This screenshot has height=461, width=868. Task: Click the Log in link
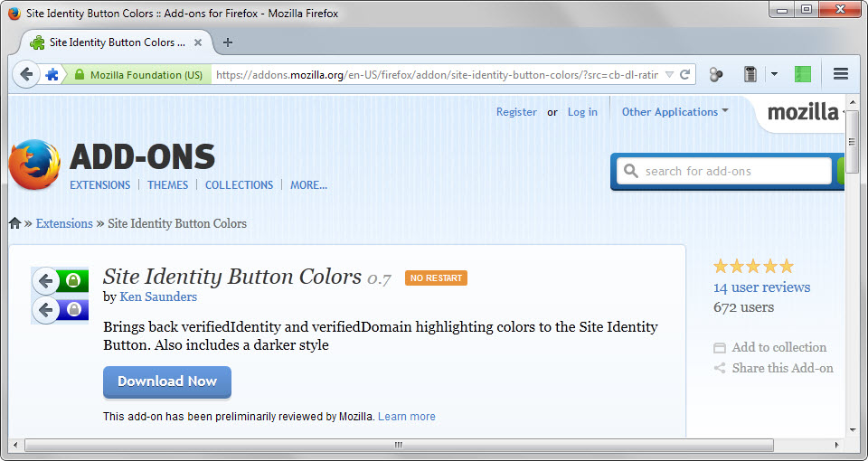(x=582, y=112)
